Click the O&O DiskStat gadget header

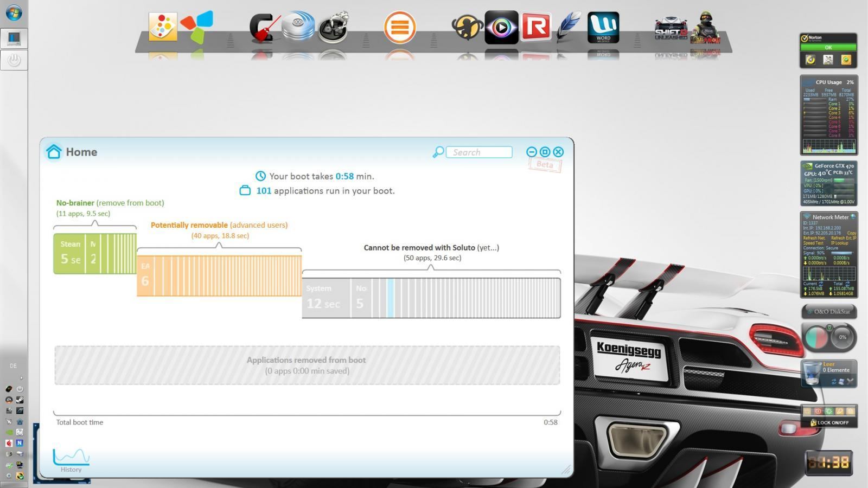pyautogui.click(x=829, y=311)
